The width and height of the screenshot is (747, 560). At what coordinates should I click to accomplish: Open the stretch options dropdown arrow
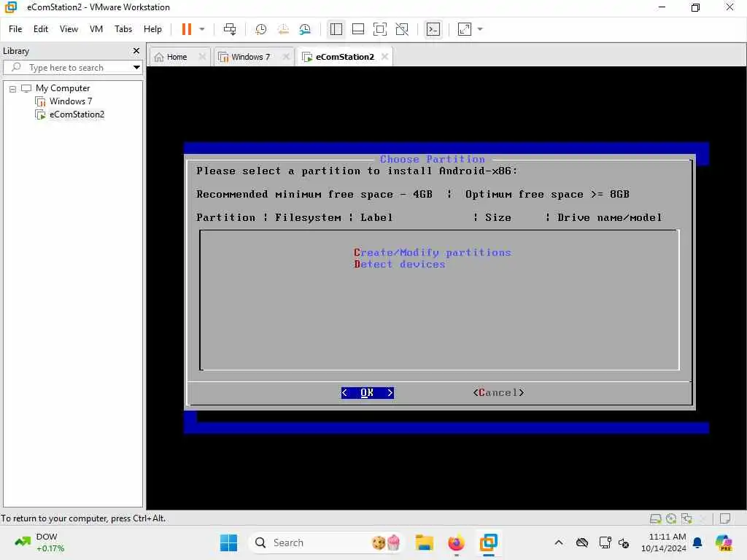480,29
